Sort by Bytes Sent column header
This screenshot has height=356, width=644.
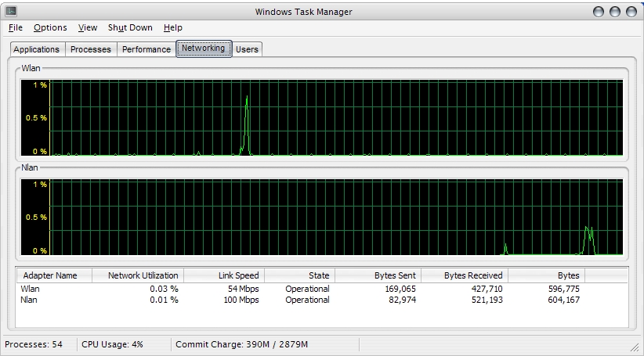coord(378,275)
